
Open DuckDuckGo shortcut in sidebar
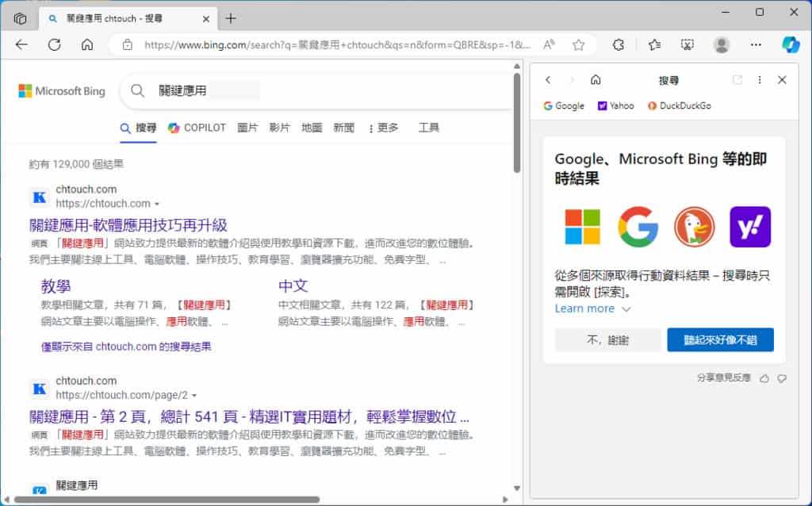coord(679,105)
